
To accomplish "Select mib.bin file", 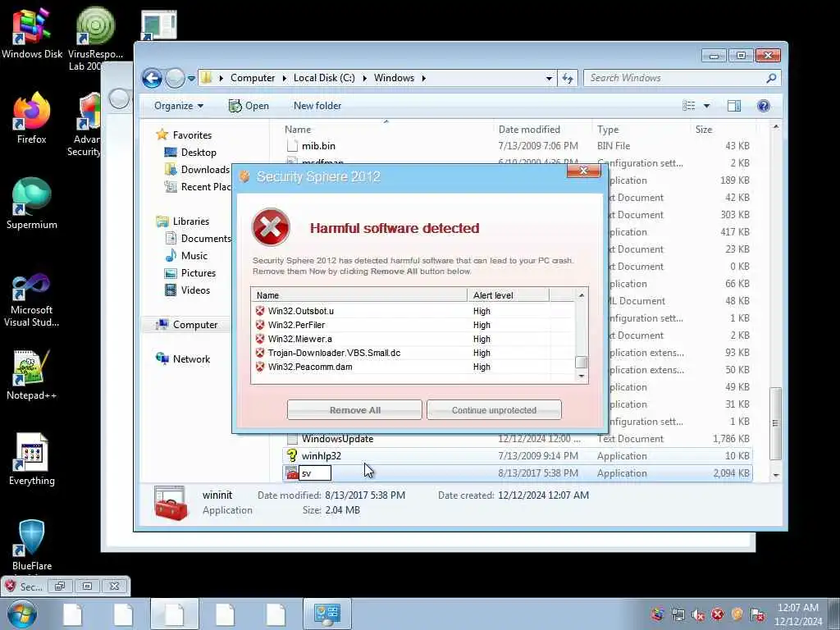I will 518,146.
